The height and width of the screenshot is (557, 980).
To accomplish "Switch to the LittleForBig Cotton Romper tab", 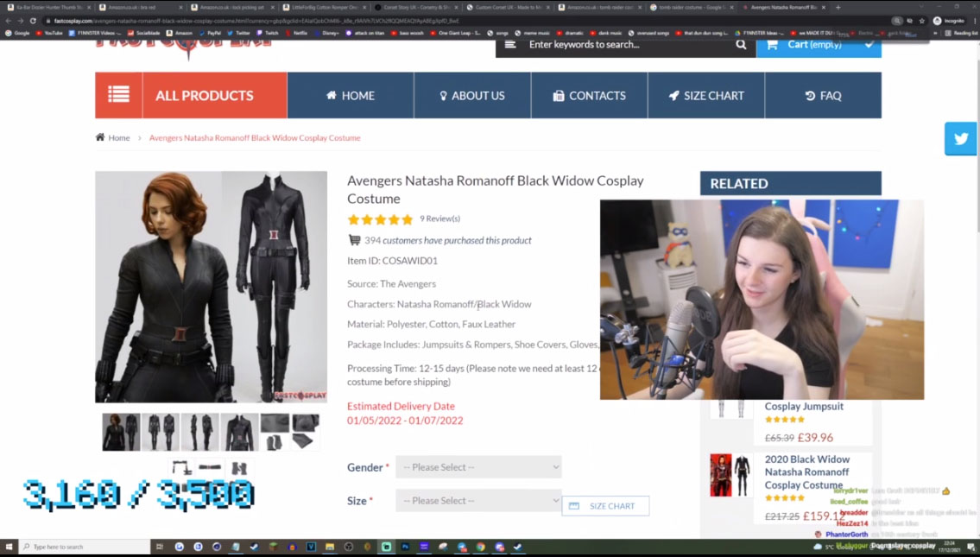I will click(x=324, y=8).
